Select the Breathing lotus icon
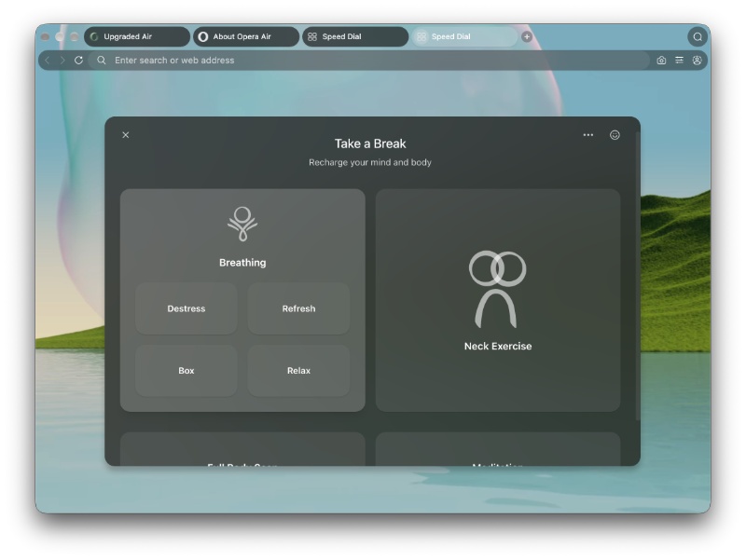 [242, 224]
